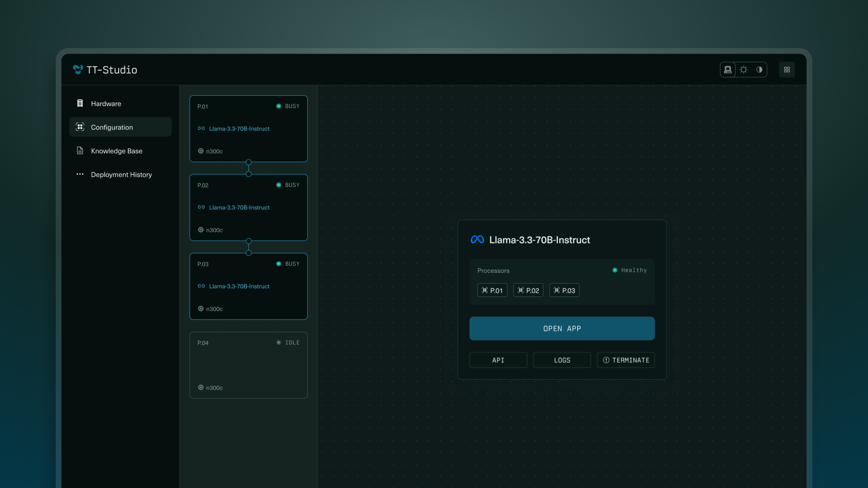Click the connector node below P.01 card

248,162
